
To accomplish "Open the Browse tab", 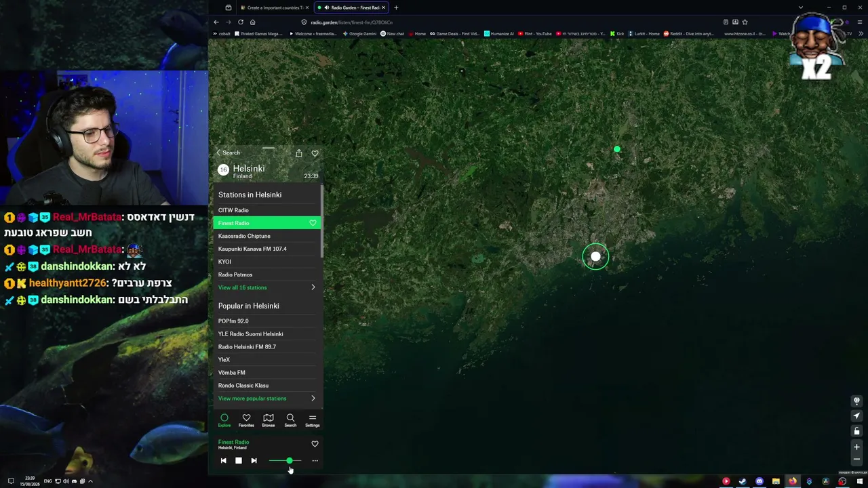I will [269, 420].
